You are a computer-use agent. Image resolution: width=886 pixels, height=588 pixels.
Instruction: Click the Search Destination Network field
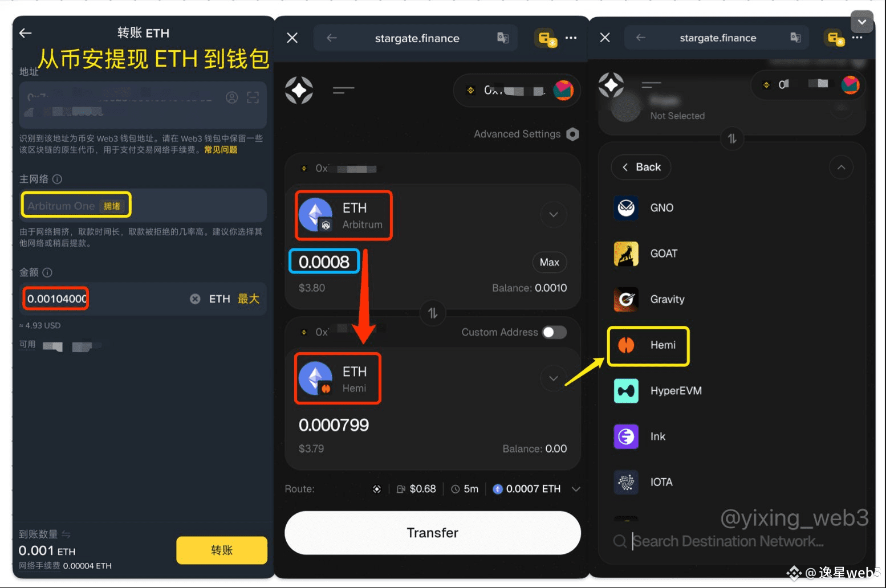728,541
